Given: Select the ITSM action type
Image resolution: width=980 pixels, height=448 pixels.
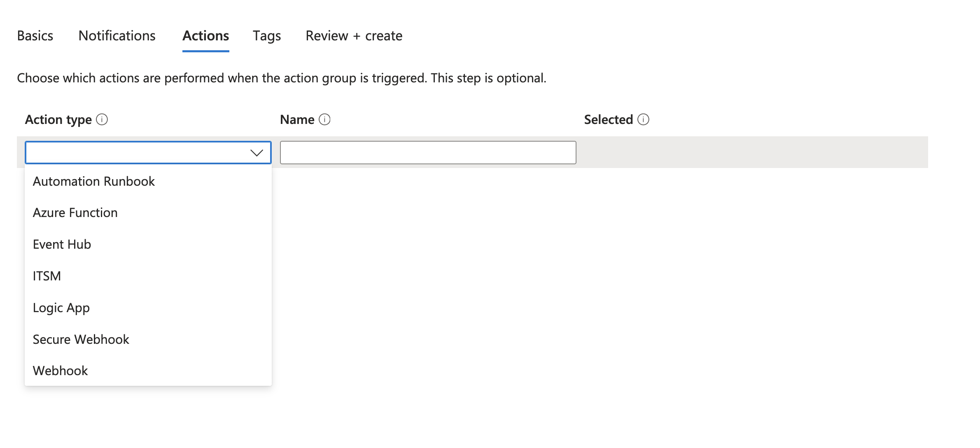Looking at the screenshot, I should [47, 276].
